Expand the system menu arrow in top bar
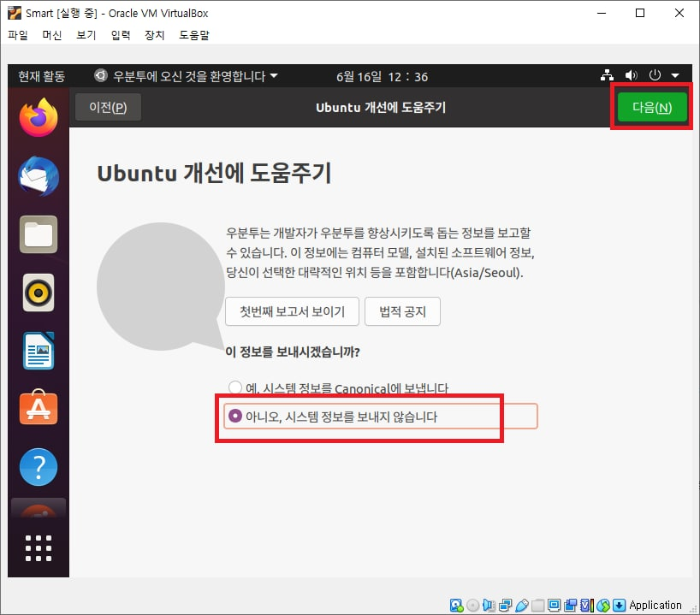This screenshot has height=615, width=700. (675, 75)
